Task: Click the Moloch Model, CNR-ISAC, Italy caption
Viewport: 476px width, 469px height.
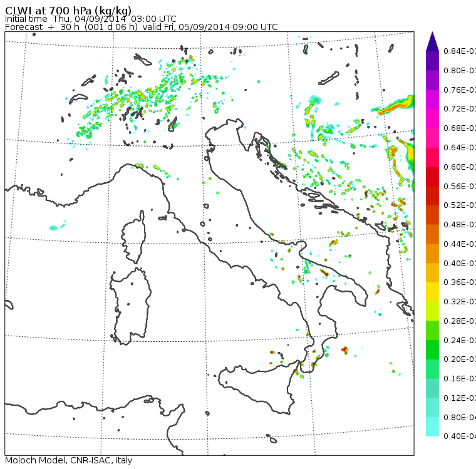Action: point(69,460)
